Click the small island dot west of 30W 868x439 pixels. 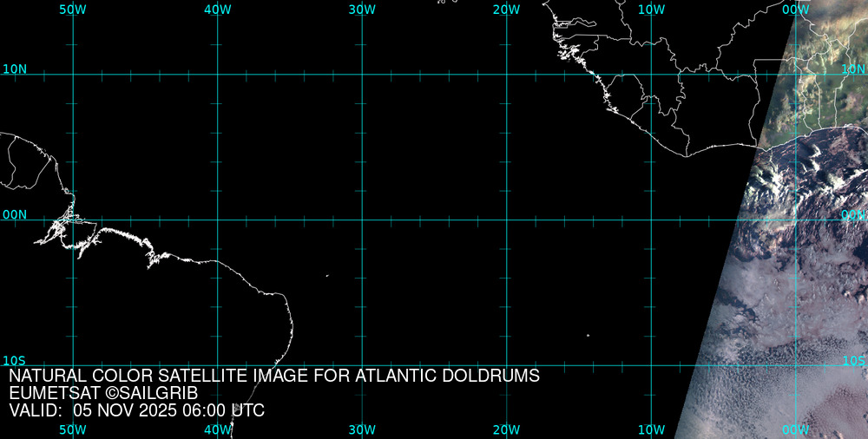pyautogui.click(x=327, y=276)
